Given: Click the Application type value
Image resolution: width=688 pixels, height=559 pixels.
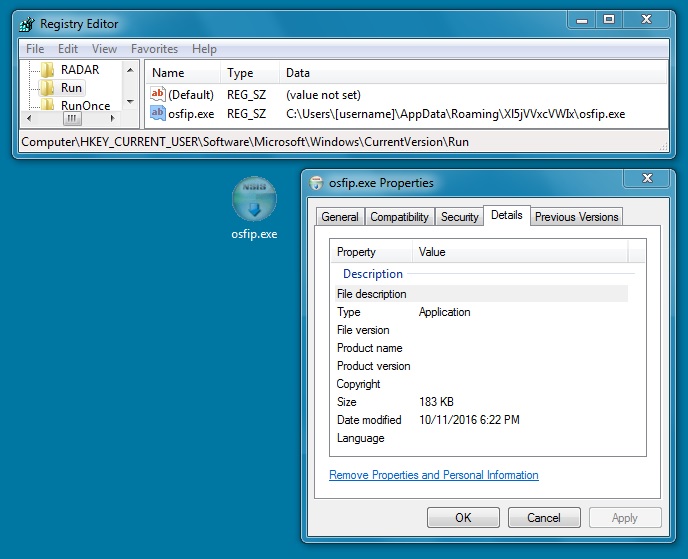Looking at the screenshot, I should click(444, 312).
